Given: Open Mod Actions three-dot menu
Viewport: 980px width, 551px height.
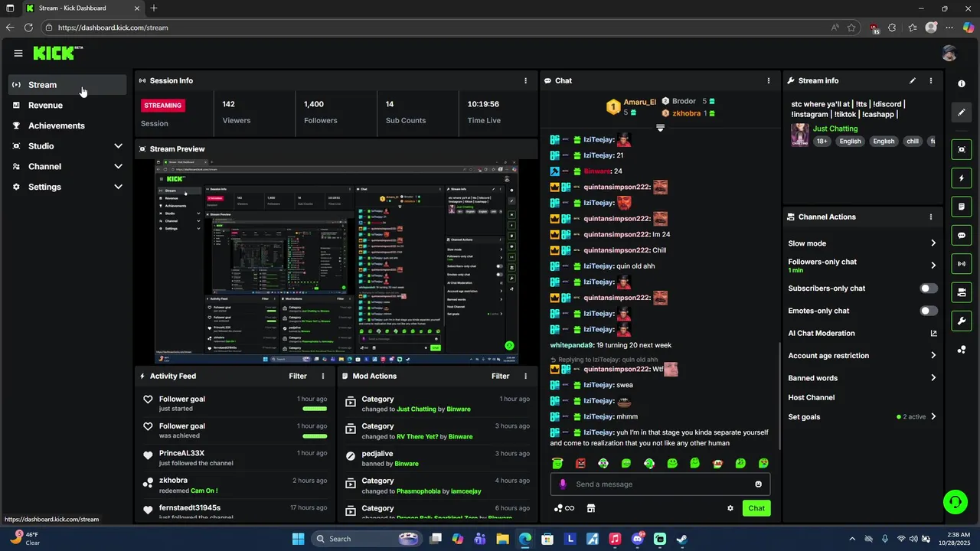Looking at the screenshot, I should click(525, 376).
